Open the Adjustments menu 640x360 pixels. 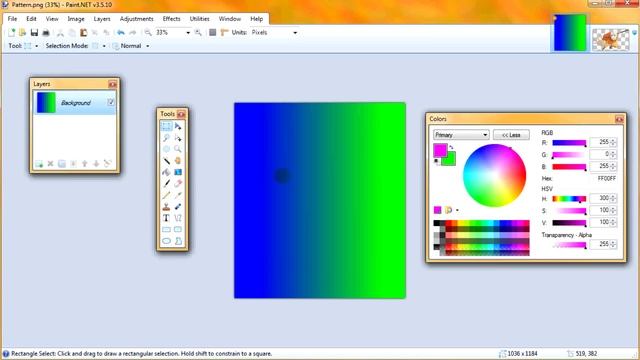point(136,19)
